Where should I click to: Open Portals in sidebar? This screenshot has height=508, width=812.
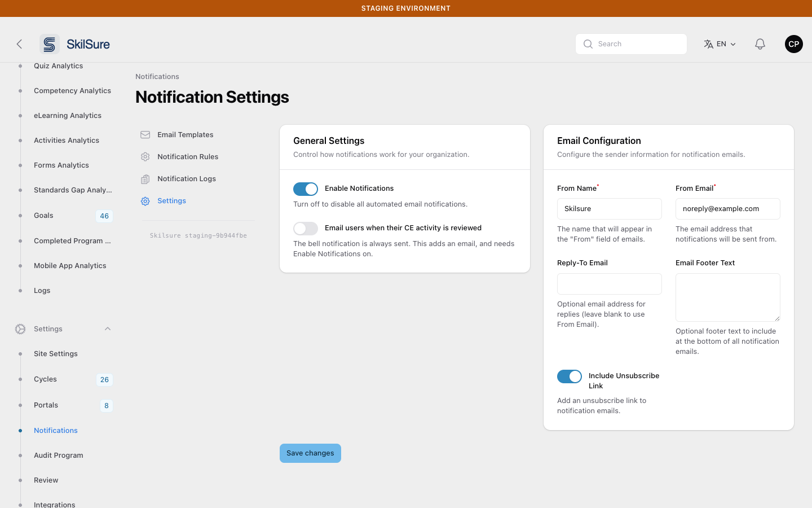point(46,405)
